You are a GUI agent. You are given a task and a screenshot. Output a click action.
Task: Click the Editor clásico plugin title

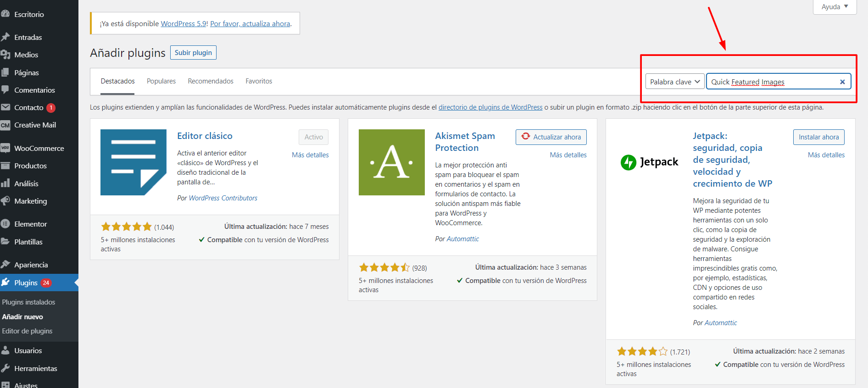tap(205, 136)
